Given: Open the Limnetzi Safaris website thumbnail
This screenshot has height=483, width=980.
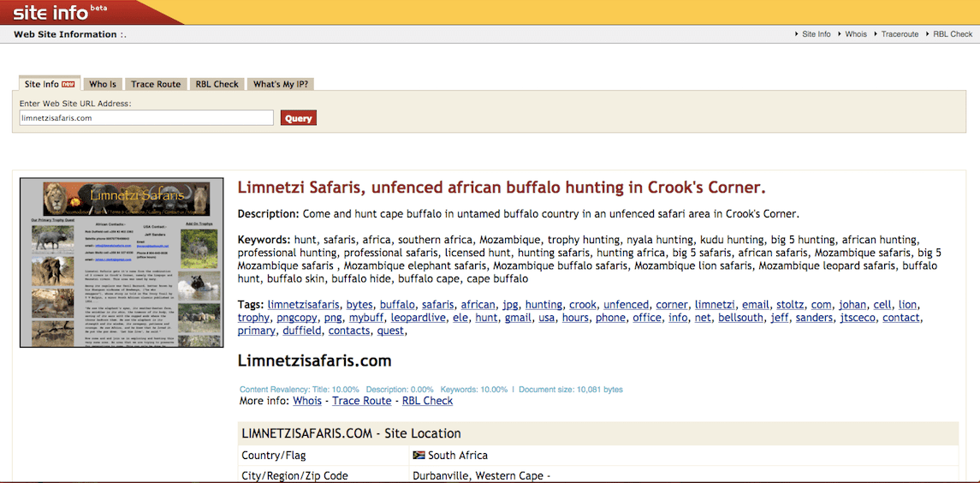Looking at the screenshot, I should point(122,263).
